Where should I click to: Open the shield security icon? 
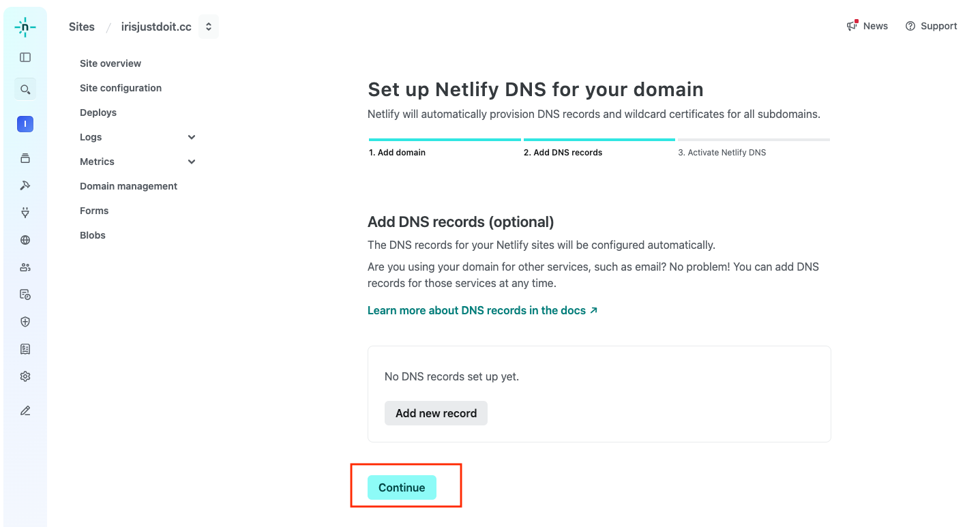pos(25,322)
